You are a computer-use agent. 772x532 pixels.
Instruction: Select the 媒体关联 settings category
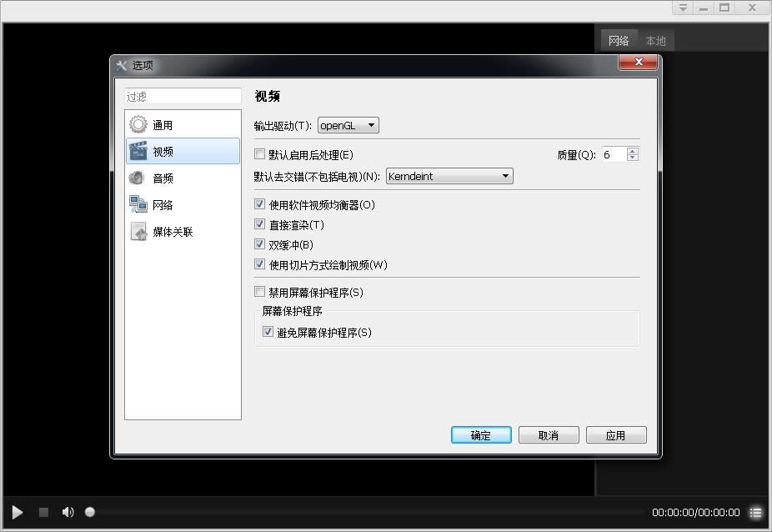click(x=172, y=232)
